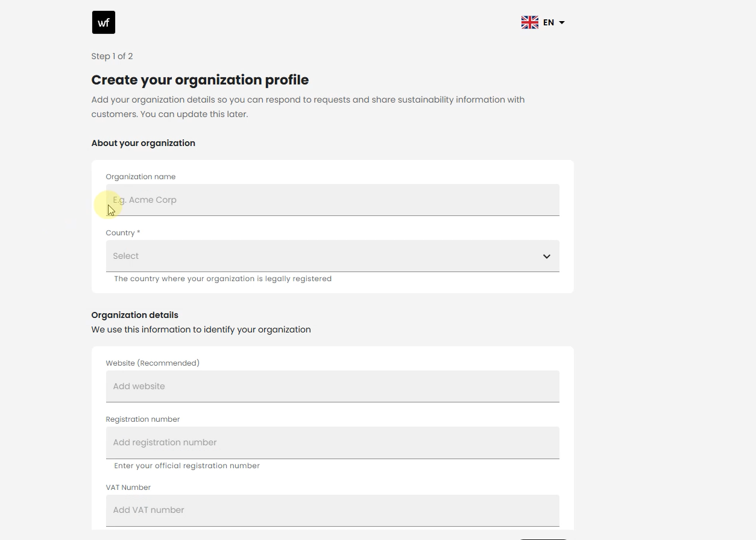
Task: Click the Website (Recommended) label
Action: coord(153,363)
